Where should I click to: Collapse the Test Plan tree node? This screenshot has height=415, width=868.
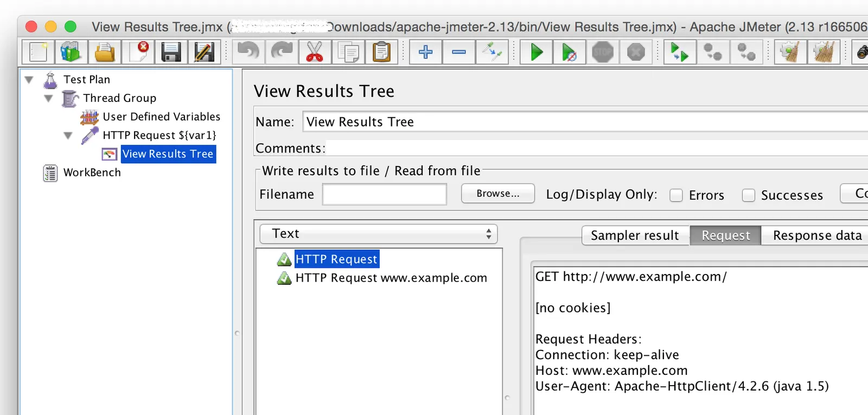point(29,80)
